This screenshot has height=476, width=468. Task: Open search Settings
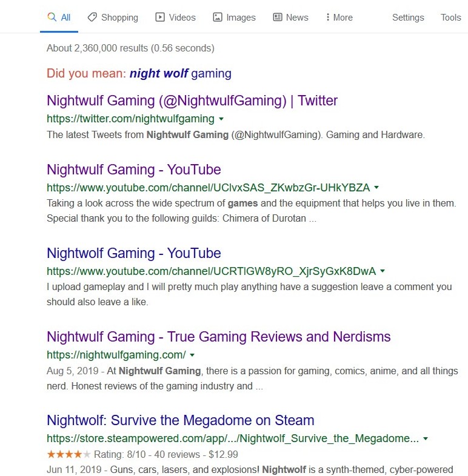pos(408,18)
